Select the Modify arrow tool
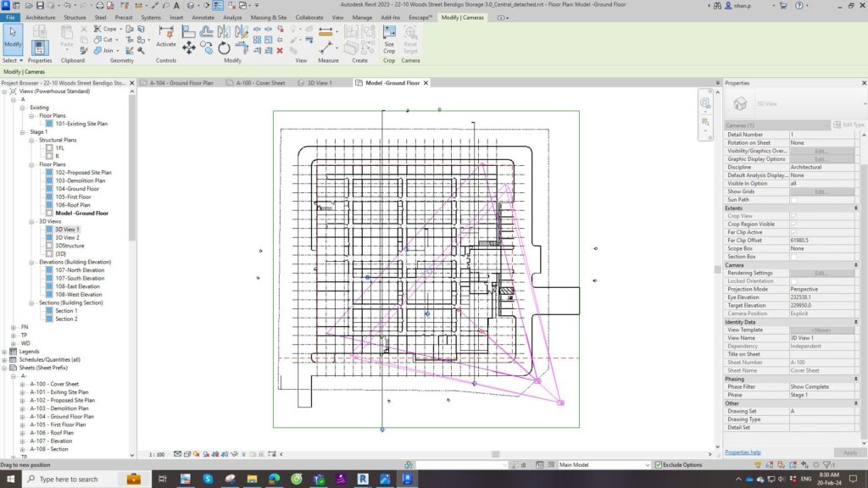This screenshot has height=488, width=868. pos(13,36)
